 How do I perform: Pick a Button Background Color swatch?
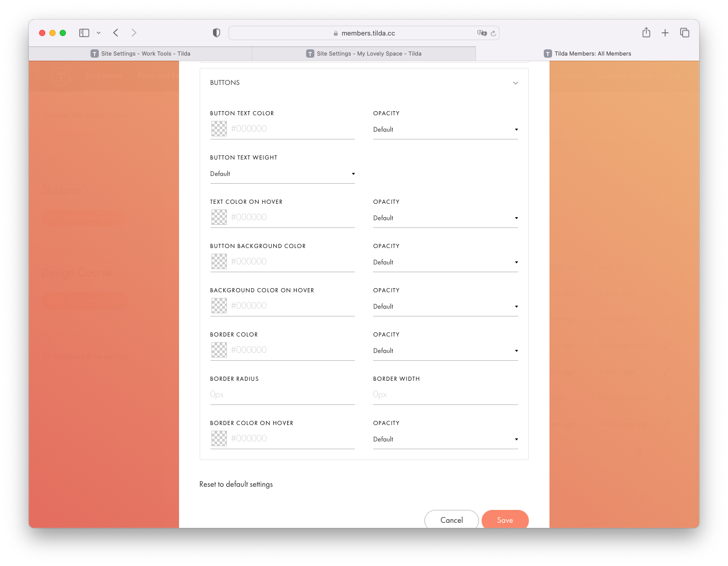(x=219, y=261)
